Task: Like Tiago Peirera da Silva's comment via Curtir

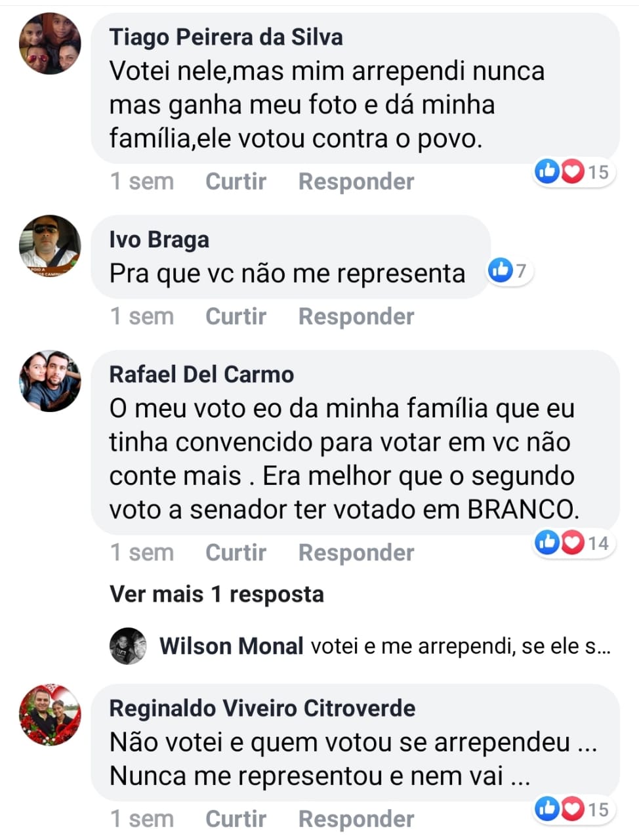Action: (236, 182)
